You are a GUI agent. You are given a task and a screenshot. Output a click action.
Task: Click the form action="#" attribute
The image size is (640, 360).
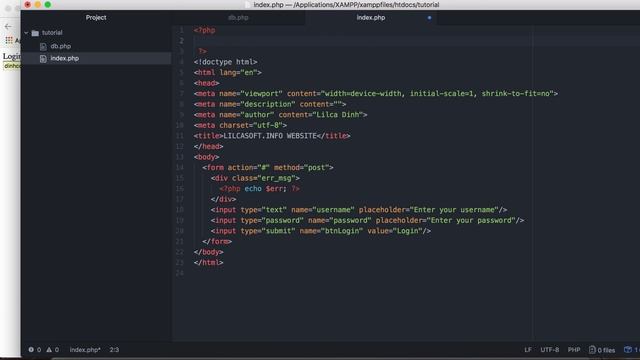tap(248, 168)
